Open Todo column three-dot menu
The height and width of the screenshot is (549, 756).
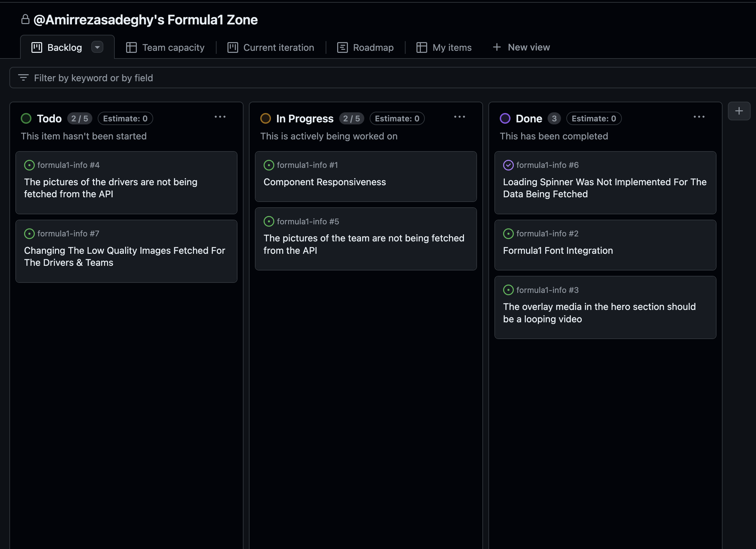pos(220,117)
